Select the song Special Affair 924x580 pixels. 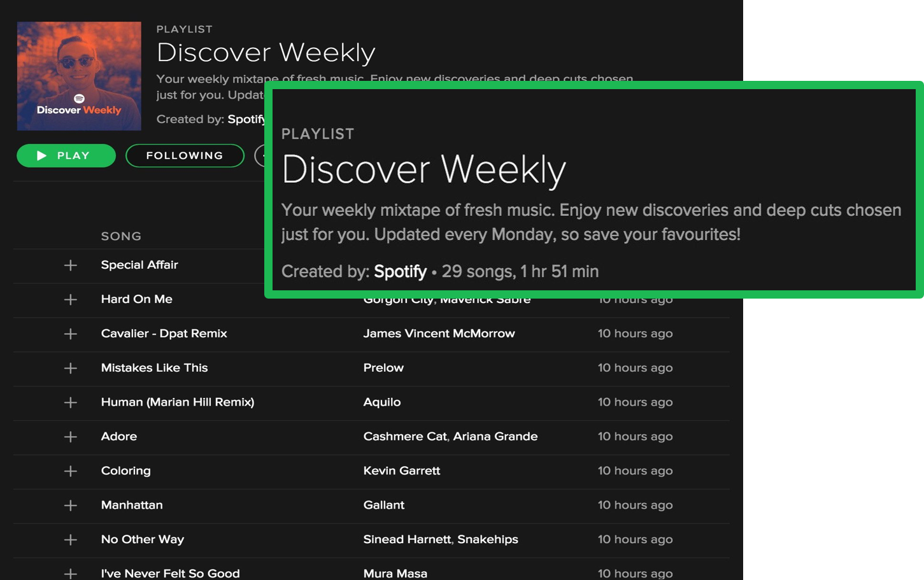pyautogui.click(x=139, y=265)
